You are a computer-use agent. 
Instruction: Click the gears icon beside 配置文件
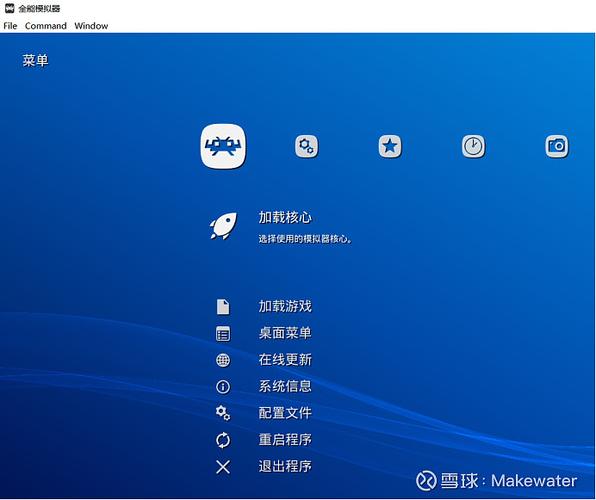tap(223, 413)
